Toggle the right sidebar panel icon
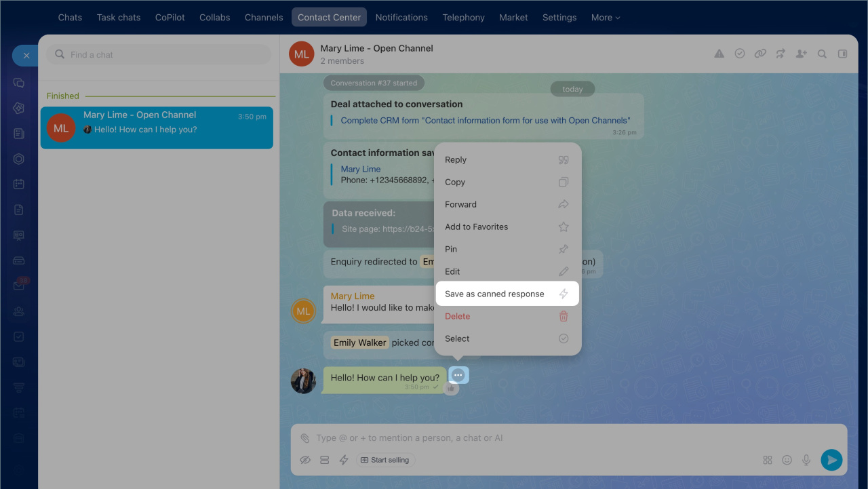 842,54
